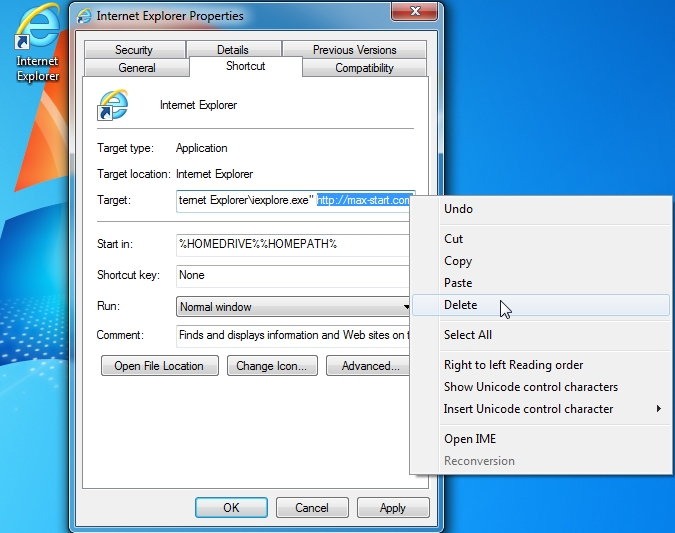Choose Undo from the context menu
This screenshot has height=533, width=675.
pyautogui.click(x=541, y=209)
